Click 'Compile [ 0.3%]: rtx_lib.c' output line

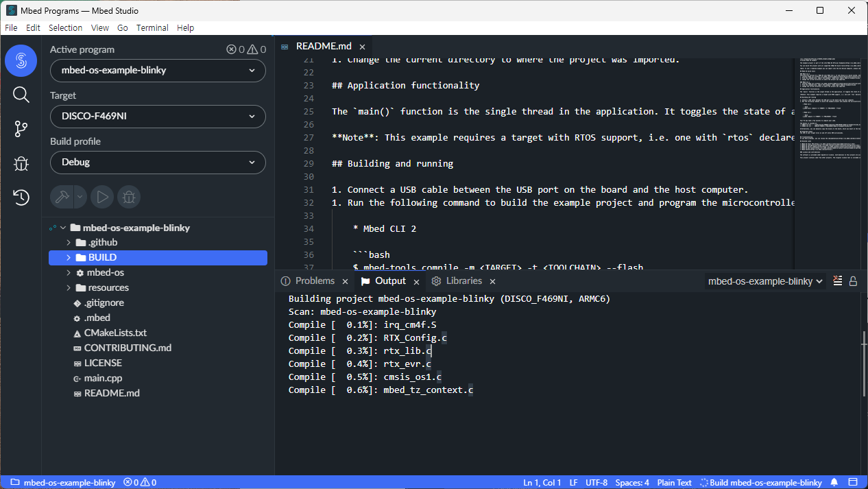360,350
